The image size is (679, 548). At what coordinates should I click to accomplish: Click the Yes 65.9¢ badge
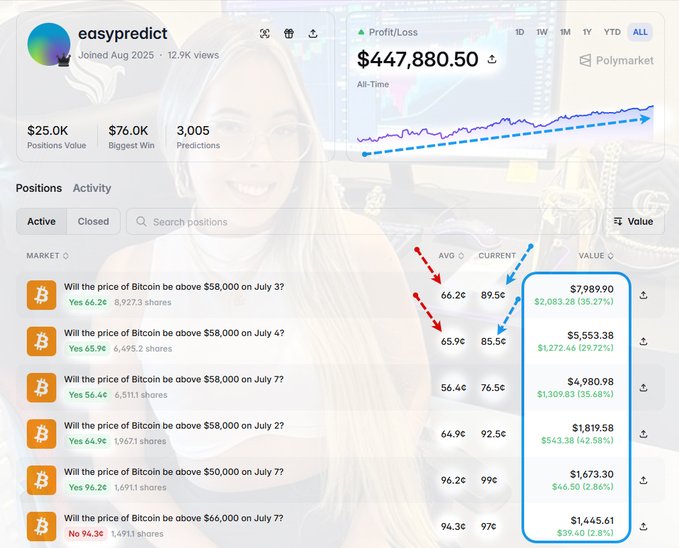(x=87, y=349)
